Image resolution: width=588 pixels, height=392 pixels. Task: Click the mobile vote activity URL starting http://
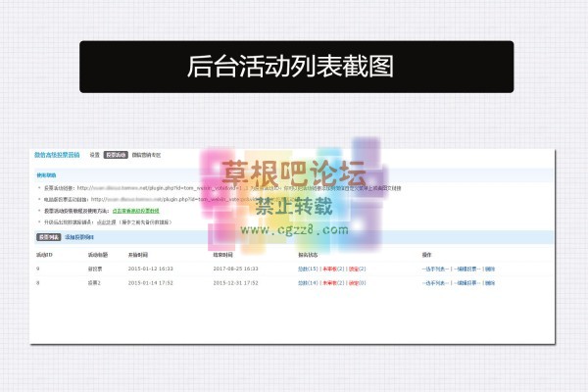[x=160, y=188]
